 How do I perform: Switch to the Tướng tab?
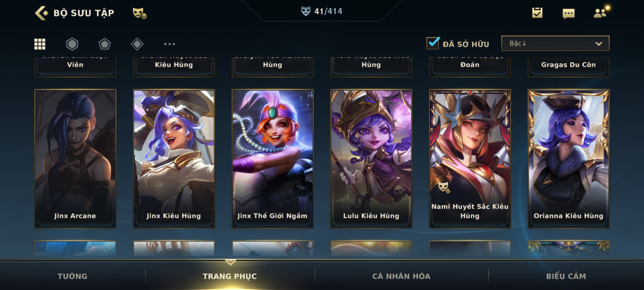72,276
